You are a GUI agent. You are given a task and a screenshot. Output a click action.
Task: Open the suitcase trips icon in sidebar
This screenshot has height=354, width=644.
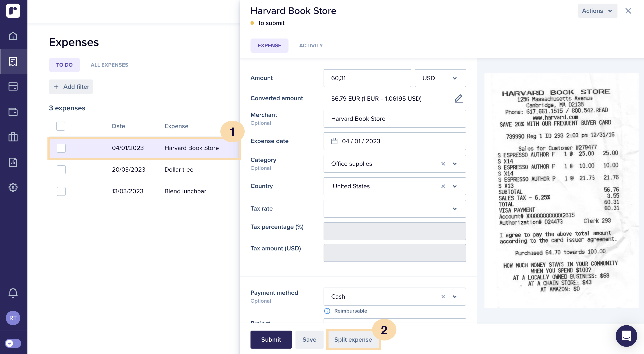click(x=13, y=137)
